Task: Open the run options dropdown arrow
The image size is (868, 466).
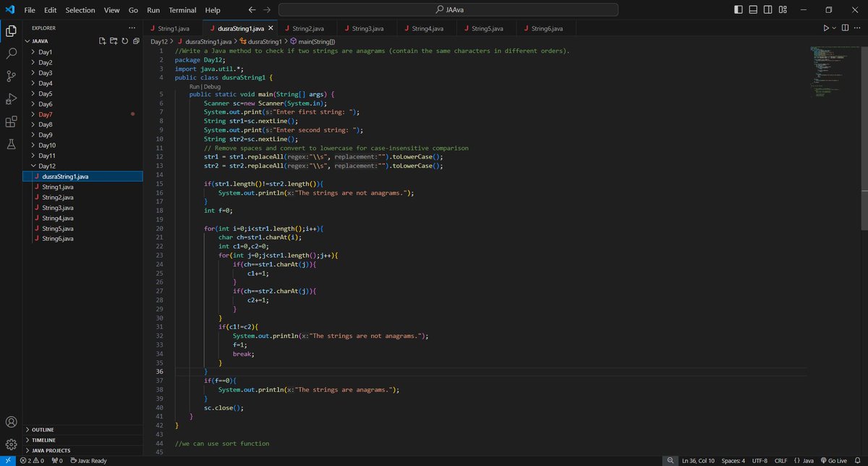Action: [x=834, y=28]
